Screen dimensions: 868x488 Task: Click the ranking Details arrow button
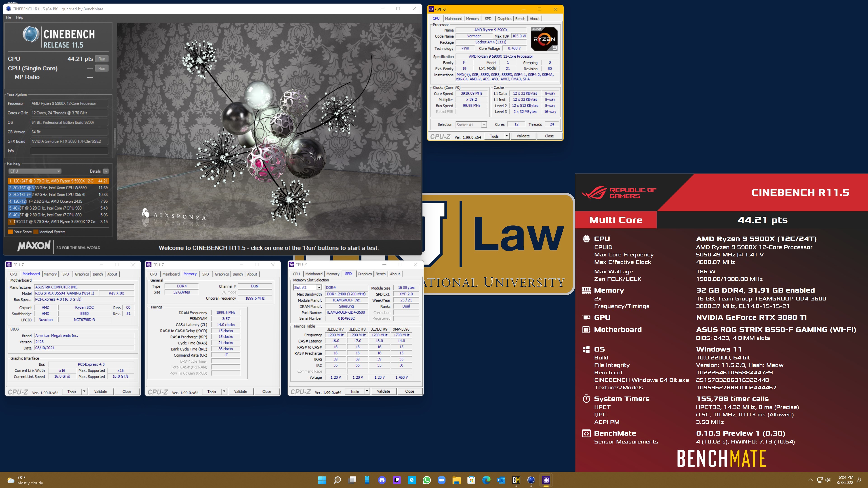click(x=106, y=171)
